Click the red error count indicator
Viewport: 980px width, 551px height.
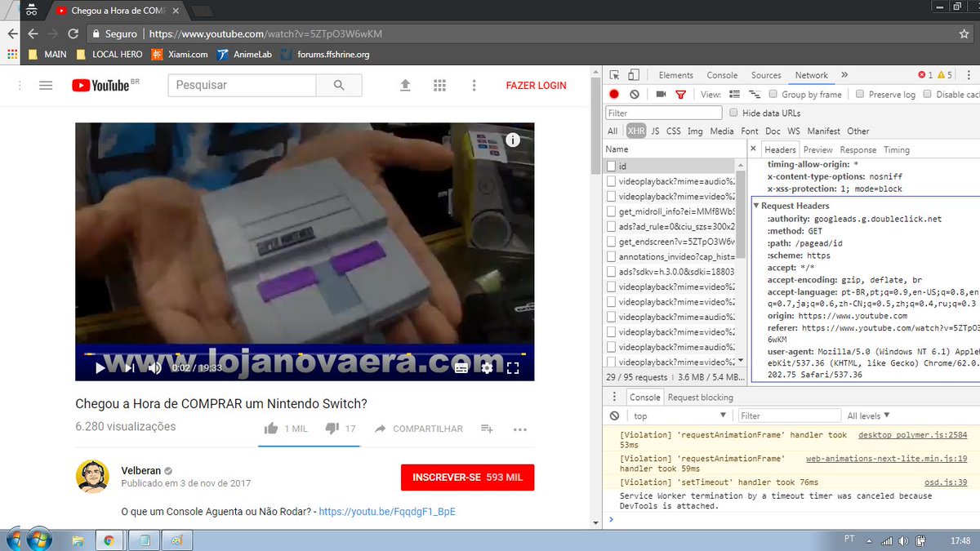point(924,75)
